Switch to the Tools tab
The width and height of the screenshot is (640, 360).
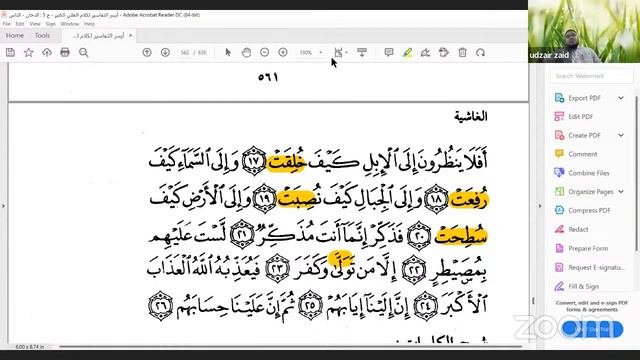(x=42, y=36)
